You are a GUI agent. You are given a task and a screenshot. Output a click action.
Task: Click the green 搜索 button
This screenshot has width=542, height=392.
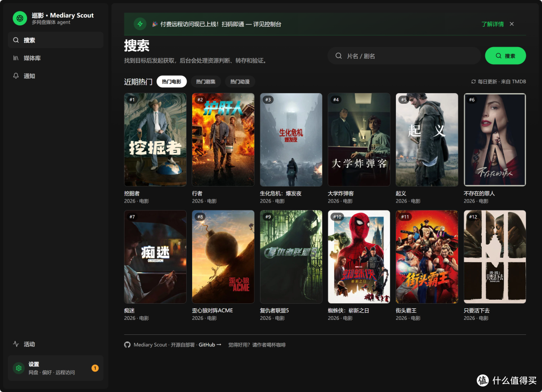pyautogui.click(x=505, y=56)
